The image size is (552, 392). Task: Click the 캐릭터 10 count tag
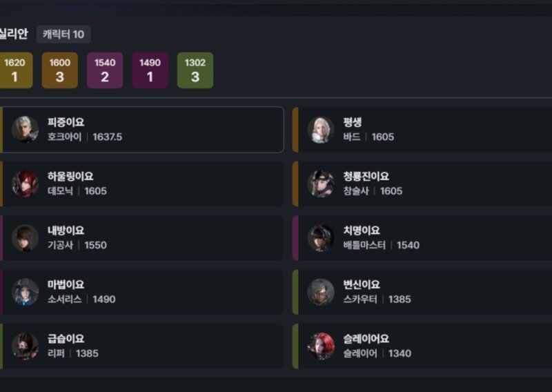[x=63, y=35]
